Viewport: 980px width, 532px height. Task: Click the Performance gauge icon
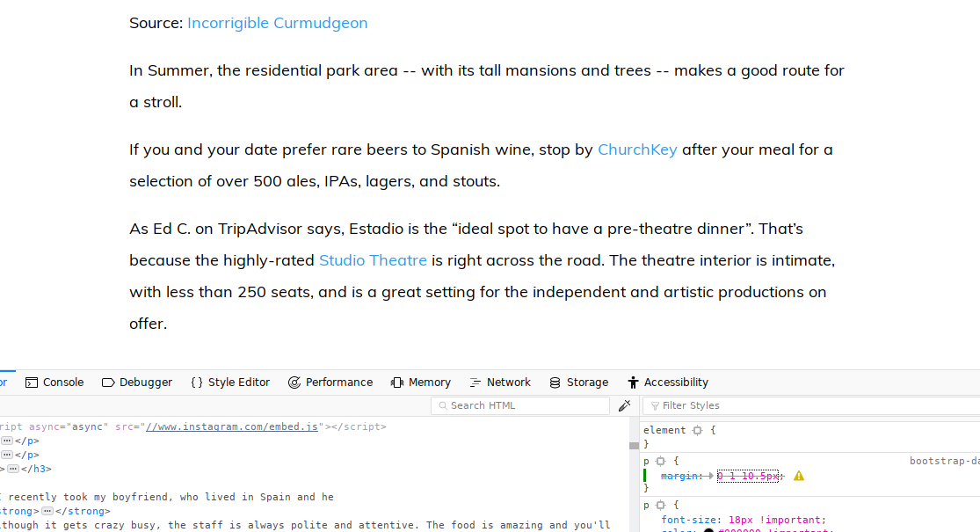[294, 383]
